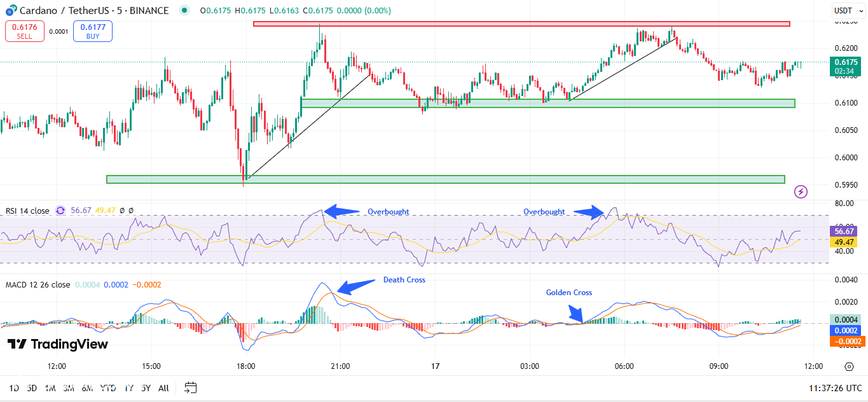Click the RSI 49.47 yellow value tag
Screen dimensions: 868x402
pyautogui.click(x=844, y=242)
